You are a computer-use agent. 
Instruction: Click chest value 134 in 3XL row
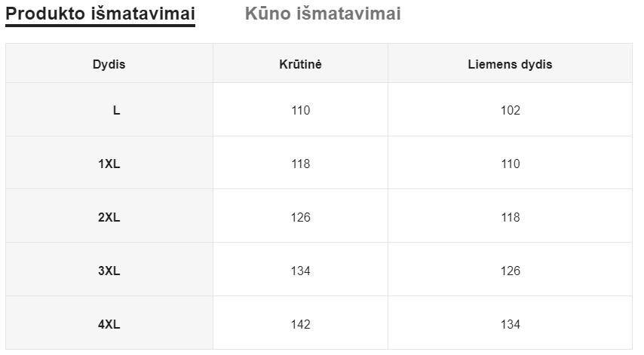tap(300, 271)
